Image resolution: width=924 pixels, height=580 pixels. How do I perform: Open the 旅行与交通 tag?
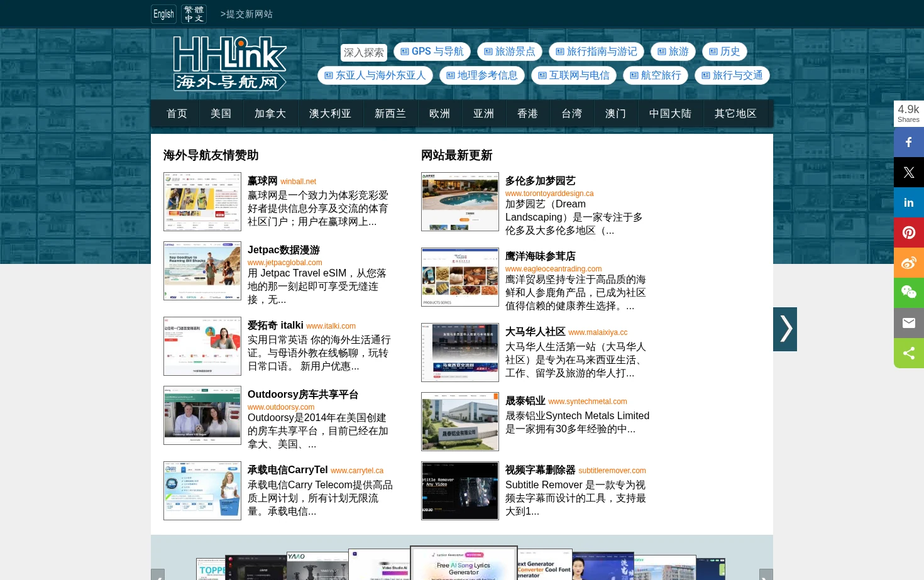click(732, 75)
